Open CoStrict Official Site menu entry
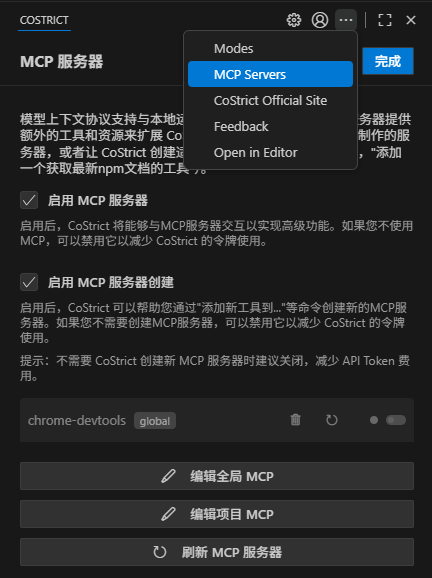432x578 pixels. (x=270, y=100)
